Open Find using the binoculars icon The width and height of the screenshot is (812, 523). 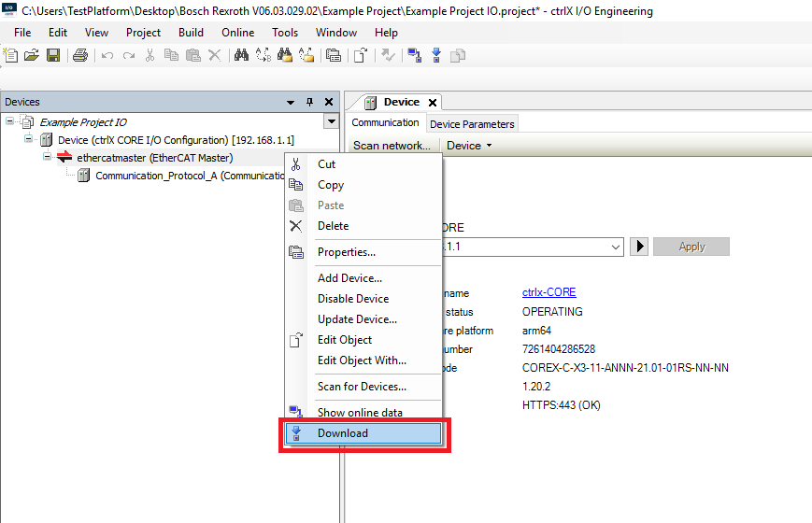pyautogui.click(x=241, y=56)
